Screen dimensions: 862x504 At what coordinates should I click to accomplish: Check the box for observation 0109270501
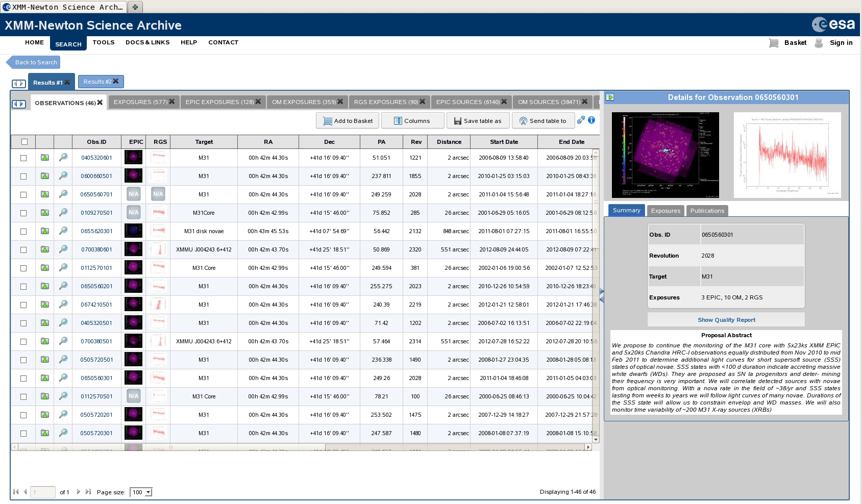click(x=23, y=213)
